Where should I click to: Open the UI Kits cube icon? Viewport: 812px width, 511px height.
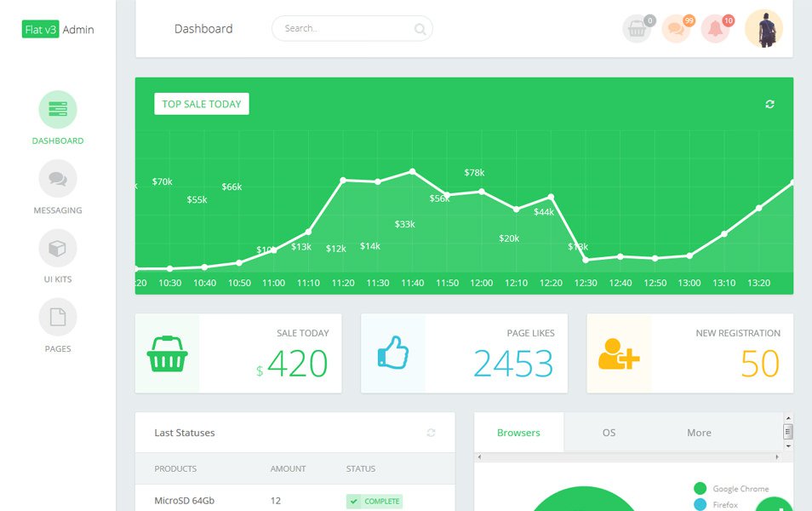pos(58,248)
